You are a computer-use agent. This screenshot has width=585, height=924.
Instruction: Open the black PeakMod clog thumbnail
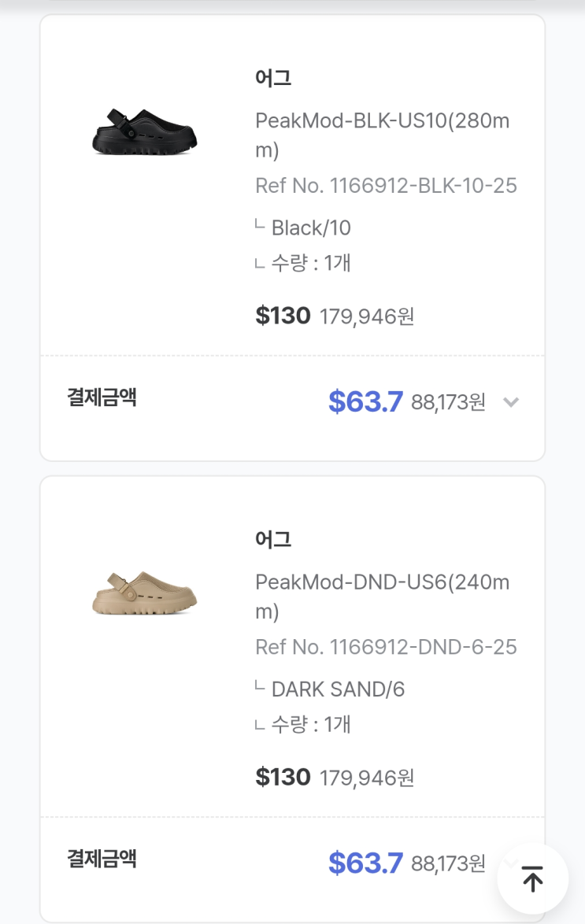point(144,133)
